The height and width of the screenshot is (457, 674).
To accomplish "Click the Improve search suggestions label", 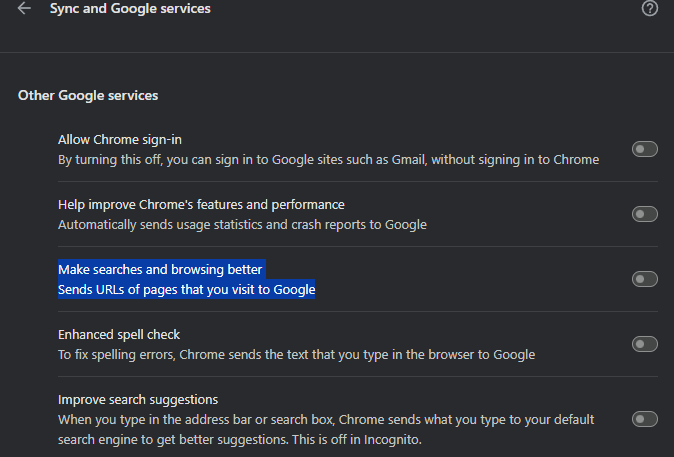I will tap(138, 399).
